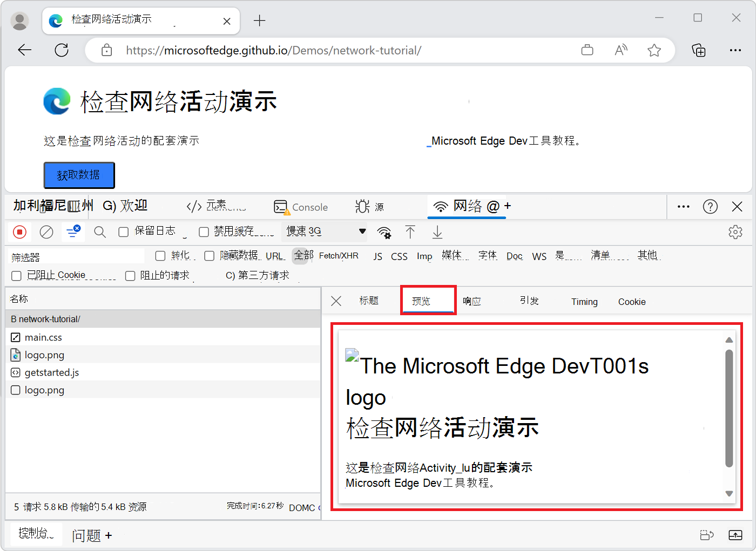Click the 获取数据 button

79,175
